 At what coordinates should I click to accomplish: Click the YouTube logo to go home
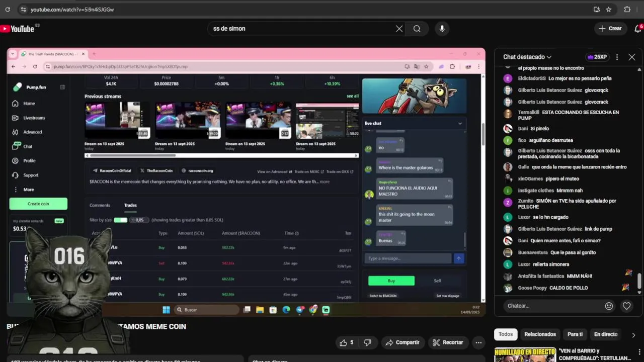tap(19, 29)
